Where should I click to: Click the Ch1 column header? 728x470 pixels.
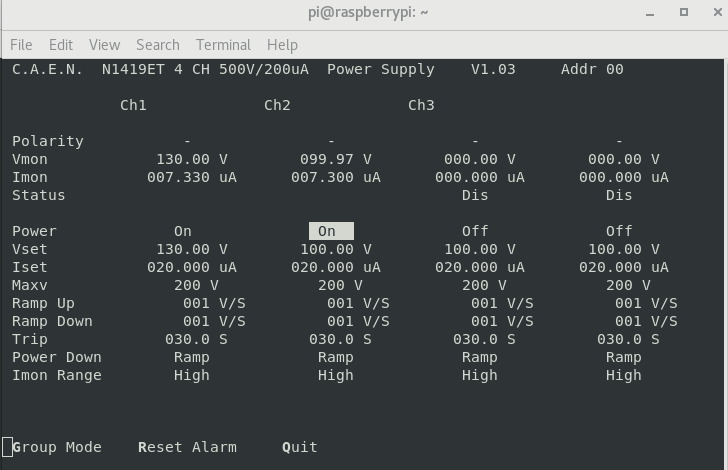[134, 105]
